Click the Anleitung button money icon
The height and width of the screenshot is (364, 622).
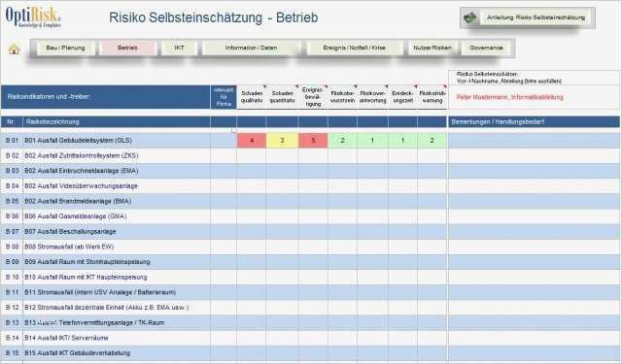(470, 17)
